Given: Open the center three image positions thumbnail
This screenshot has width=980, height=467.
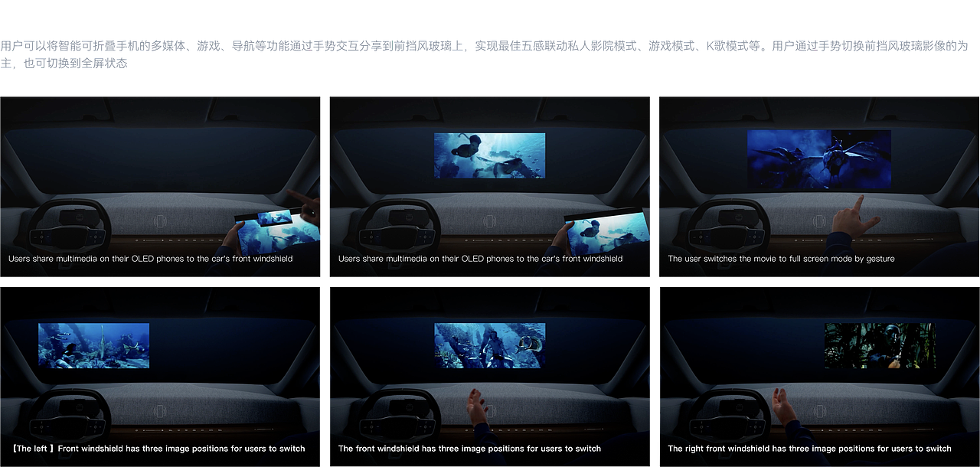Looking at the screenshot, I should point(490,377).
